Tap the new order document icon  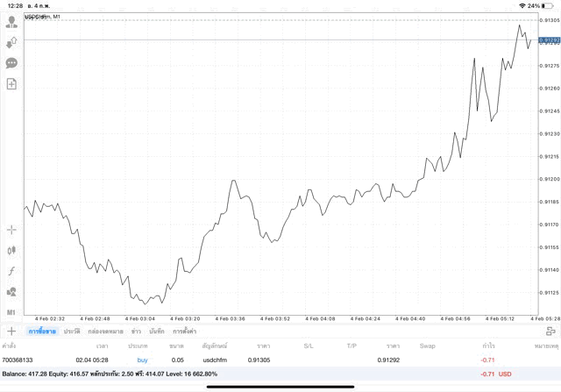11,84
